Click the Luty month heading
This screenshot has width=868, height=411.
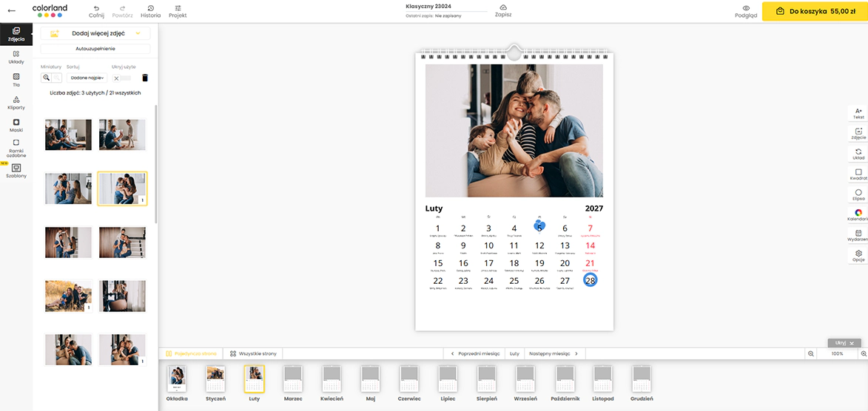click(434, 208)
